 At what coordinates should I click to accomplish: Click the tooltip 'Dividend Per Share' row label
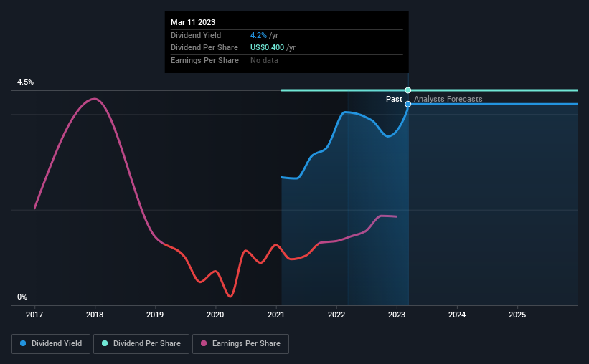pyautogui.click(x=204, y=48)
